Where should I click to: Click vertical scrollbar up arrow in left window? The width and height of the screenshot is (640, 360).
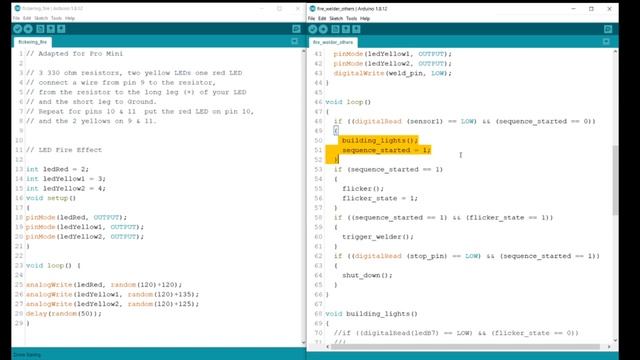coord(303,51)
